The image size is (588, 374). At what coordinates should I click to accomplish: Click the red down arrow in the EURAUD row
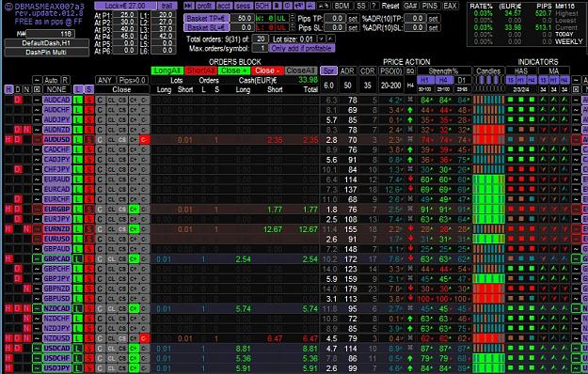pos(410,179)
